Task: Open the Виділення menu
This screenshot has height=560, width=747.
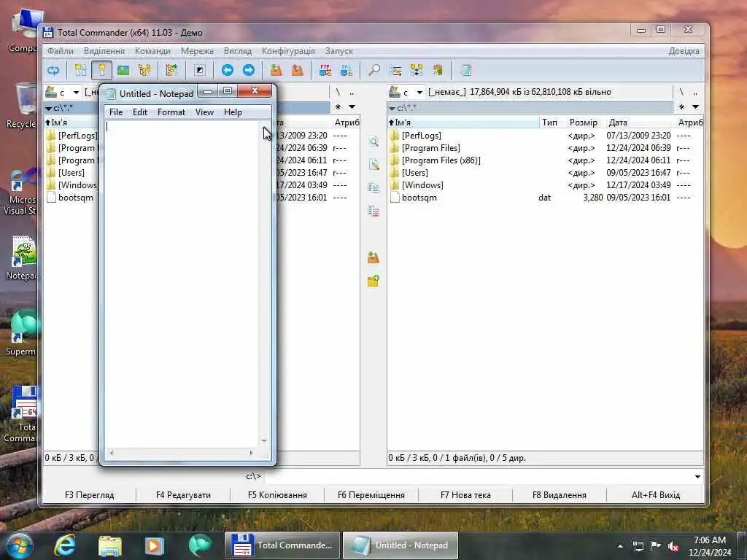Action: pos(104,51)
